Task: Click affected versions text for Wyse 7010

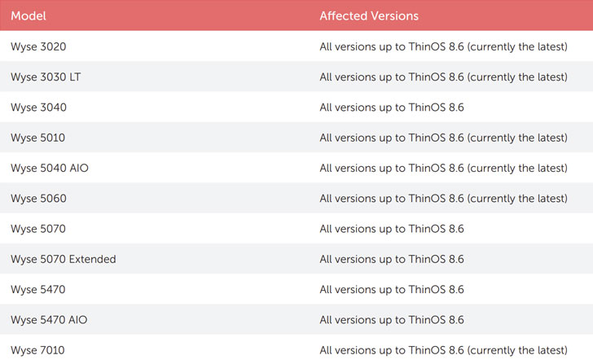Action: tap(443, 350)
